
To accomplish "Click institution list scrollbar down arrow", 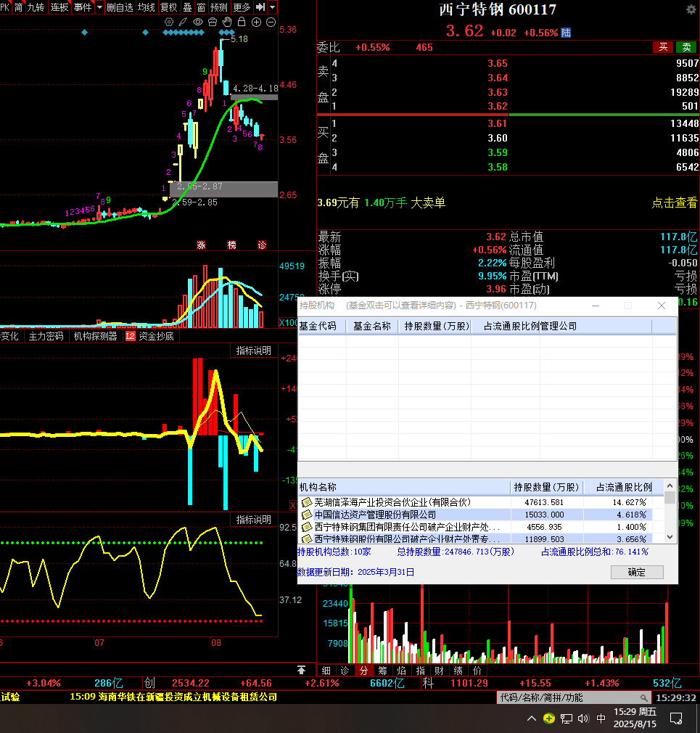I will coord(670,537).
